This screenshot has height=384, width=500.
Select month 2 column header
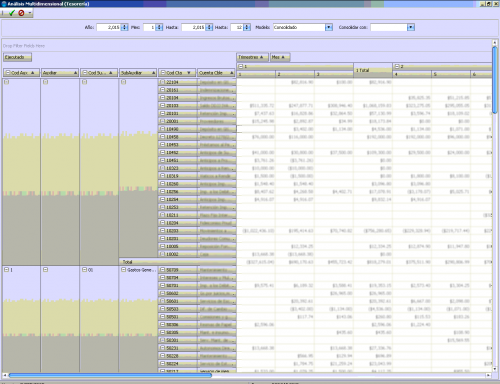pos(295,74)
